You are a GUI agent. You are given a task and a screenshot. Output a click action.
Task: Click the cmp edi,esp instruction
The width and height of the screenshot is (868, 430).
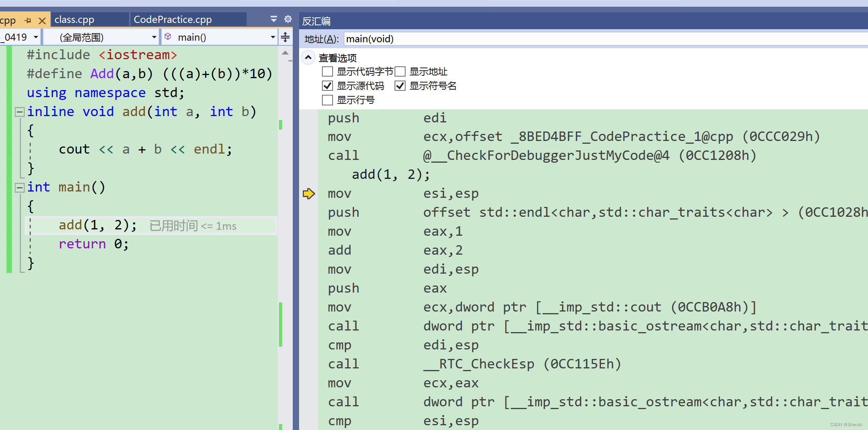click(403, 345)
